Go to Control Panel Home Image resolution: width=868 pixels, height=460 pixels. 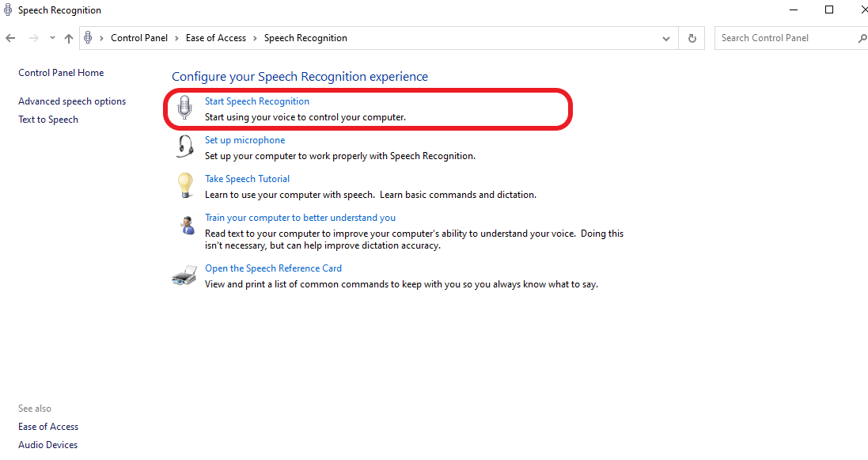point(61,73)
